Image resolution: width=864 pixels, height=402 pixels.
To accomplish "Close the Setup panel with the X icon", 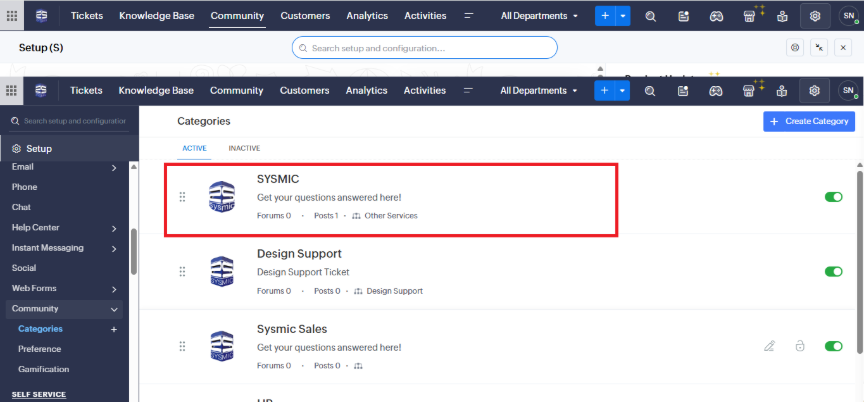I will [844, 47].
